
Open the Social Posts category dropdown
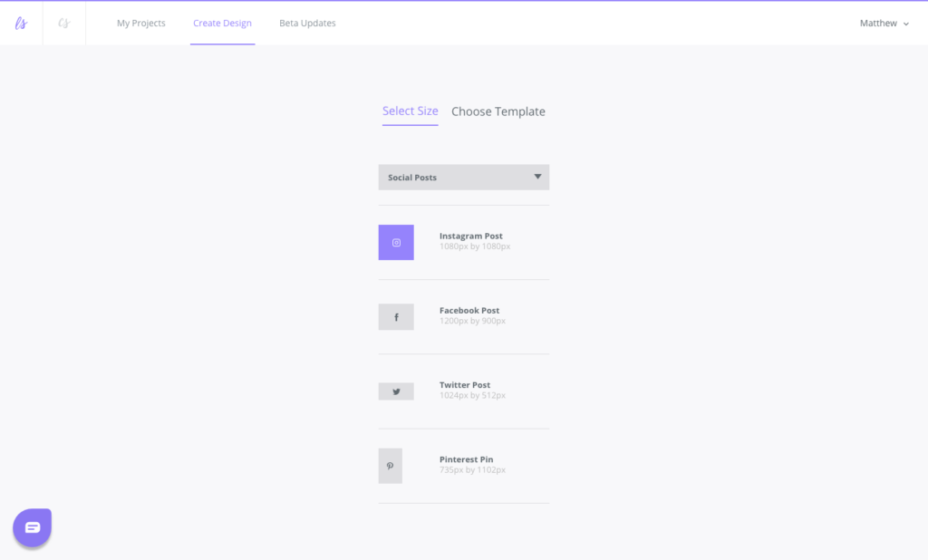[x=464, y=177]
